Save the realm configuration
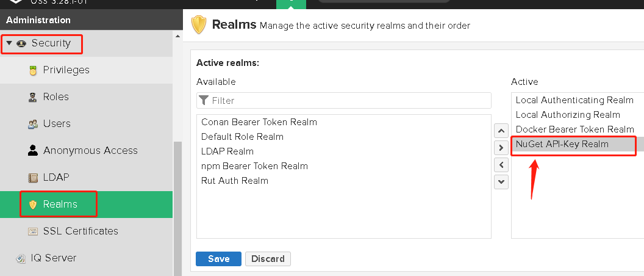Image resolution: width=644 pixels, height=276 pixels. (218, 259)
